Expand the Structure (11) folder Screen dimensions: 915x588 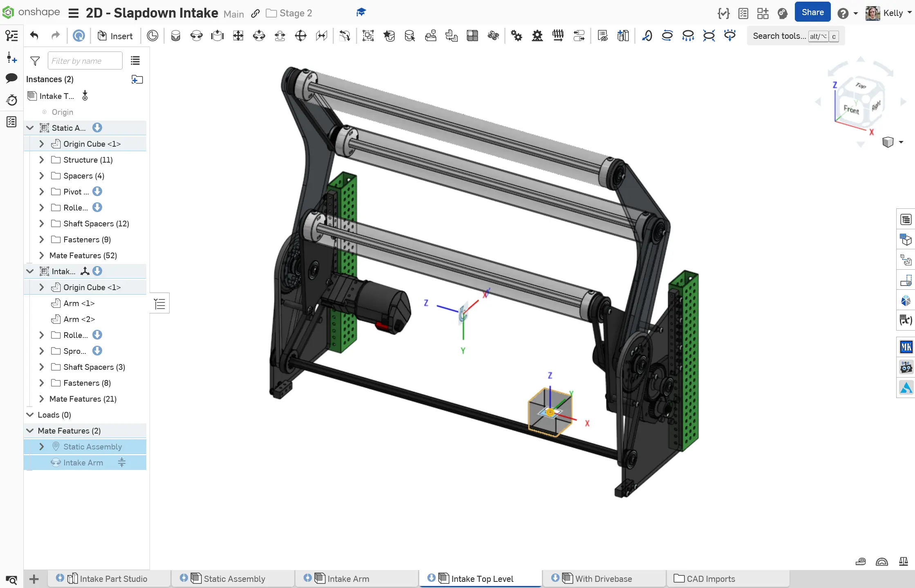click(x=41, y=160)
